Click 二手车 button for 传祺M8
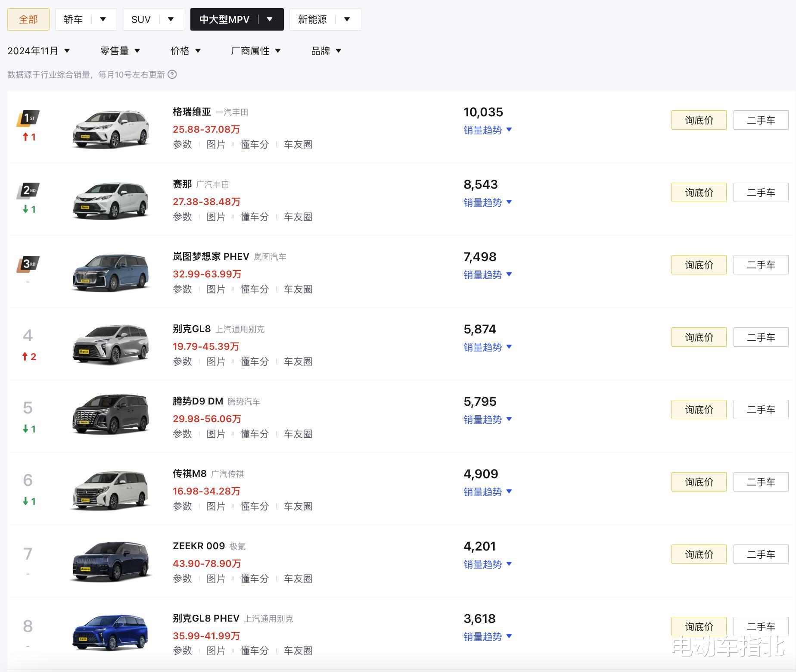This screenshot has width=796, height=672. [x=761, y=482]
